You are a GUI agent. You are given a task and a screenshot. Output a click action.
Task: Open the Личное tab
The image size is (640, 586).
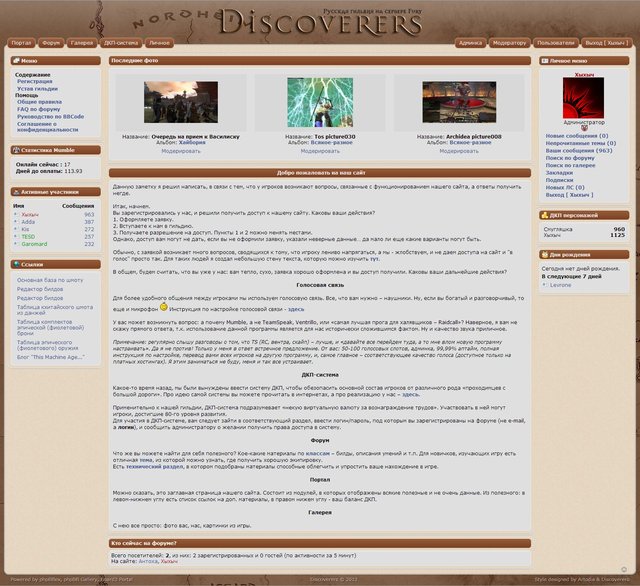click(x=159, y=43)
